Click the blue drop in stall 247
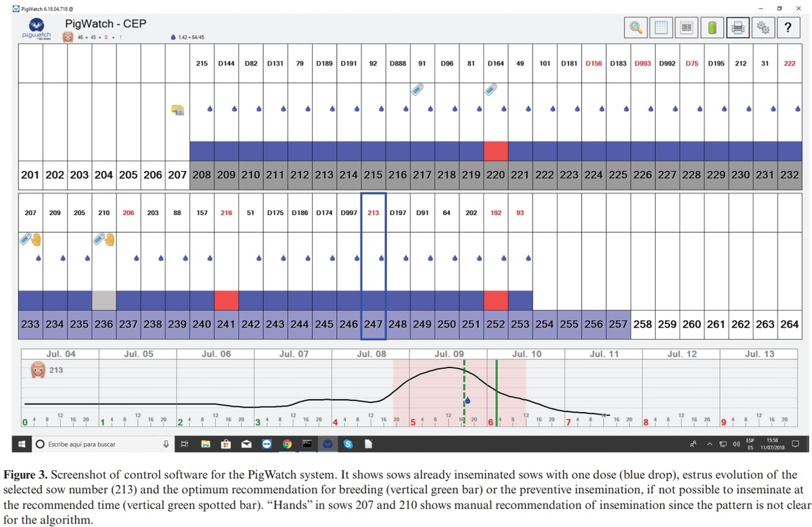This screenshot has height=527, width=812. click(380, 258)
